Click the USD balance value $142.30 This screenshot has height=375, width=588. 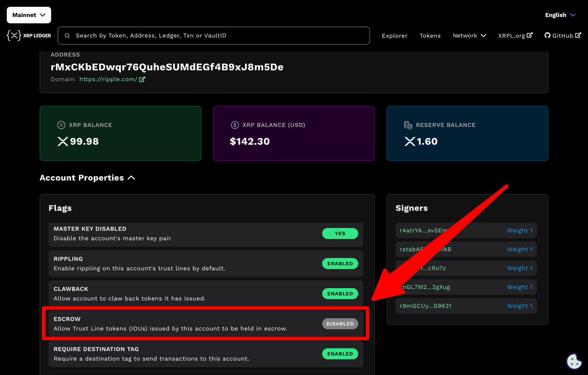pyautogui.click(x=250, y=141)
